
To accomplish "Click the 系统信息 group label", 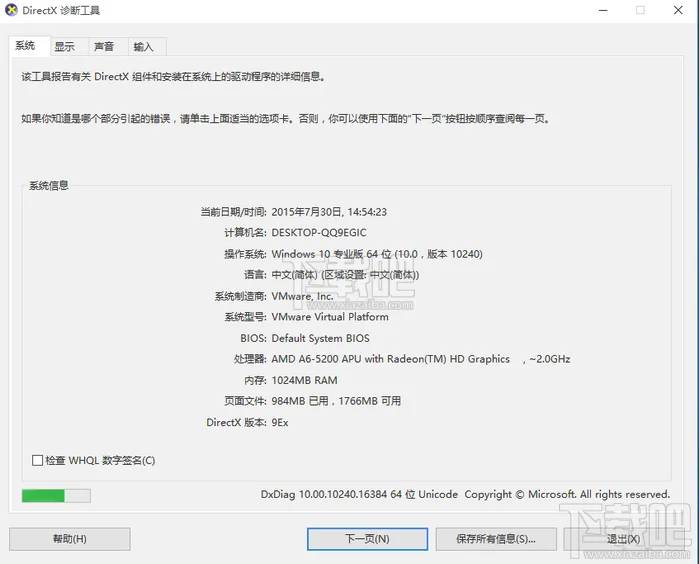I will coord(49,185).
